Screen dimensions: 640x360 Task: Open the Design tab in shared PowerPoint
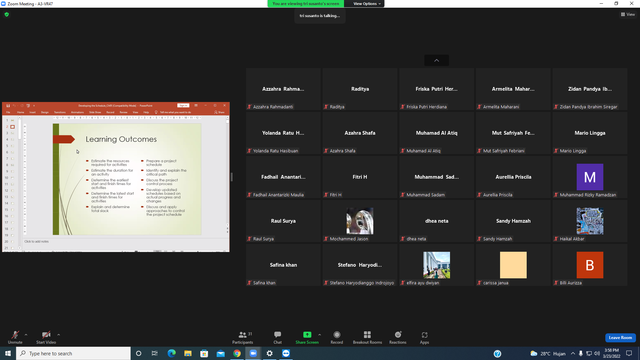coord(44,112)
